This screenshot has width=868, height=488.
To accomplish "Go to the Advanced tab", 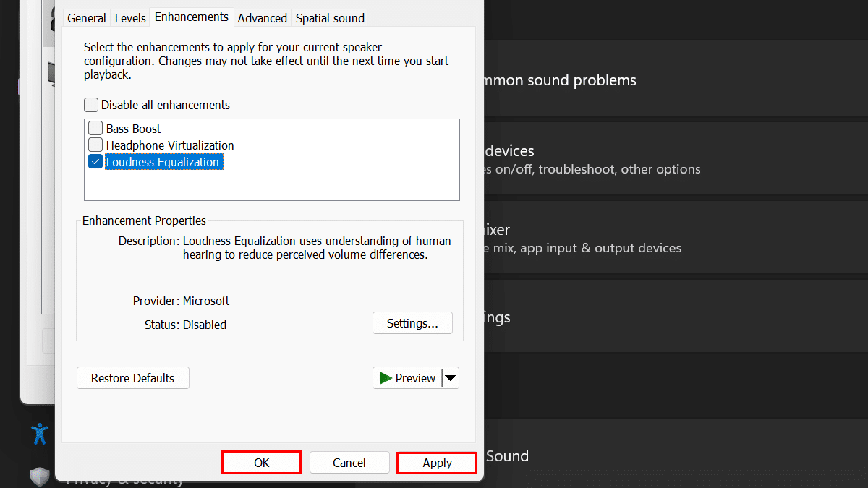I will (262, 18).
